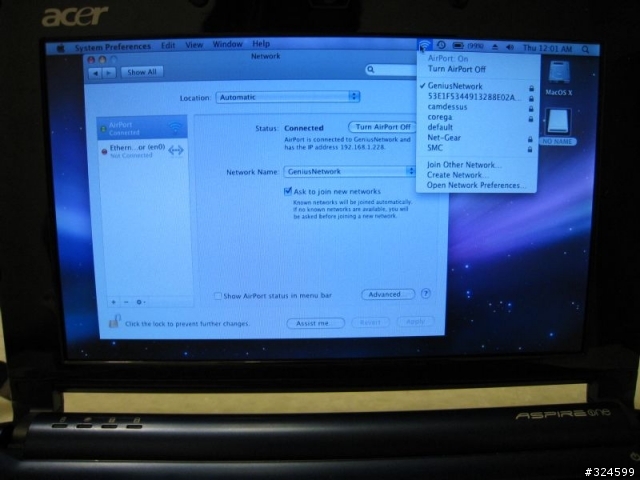Image resolution: width=640 pixels, height=480 pixels.
Task: Open the Window menu
Action: coord(228,44)
